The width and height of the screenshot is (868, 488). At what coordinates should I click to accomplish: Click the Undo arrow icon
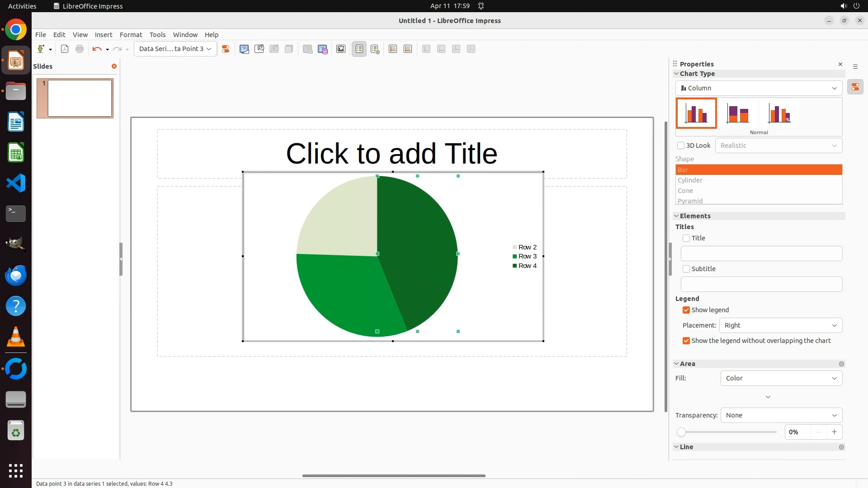[x=97, y=49]
